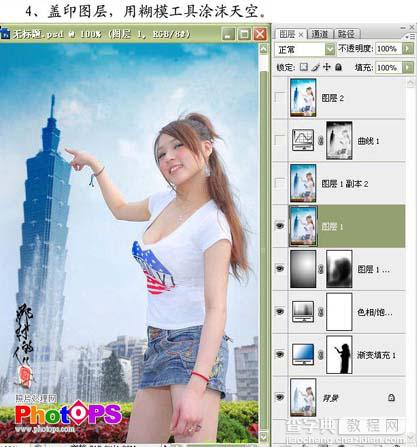Screen dimensions: 417x447
Task: Click the 填充 100% input field
Action: (389, 68)
